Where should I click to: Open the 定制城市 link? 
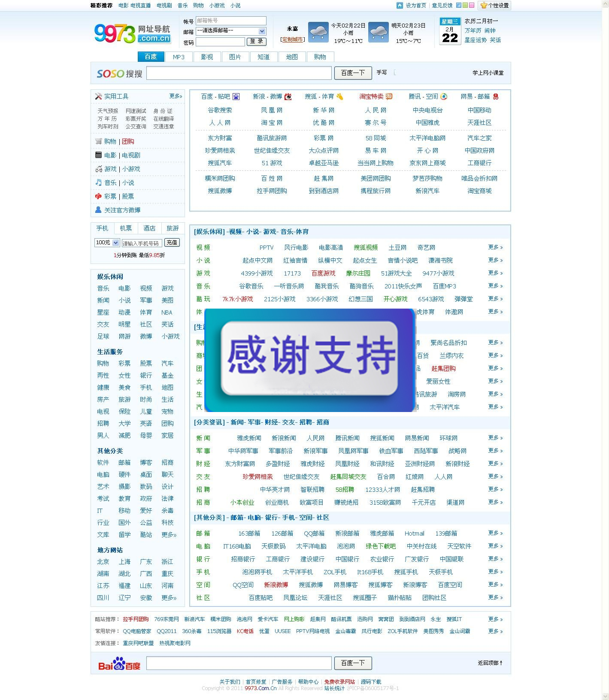pos(293,39)
